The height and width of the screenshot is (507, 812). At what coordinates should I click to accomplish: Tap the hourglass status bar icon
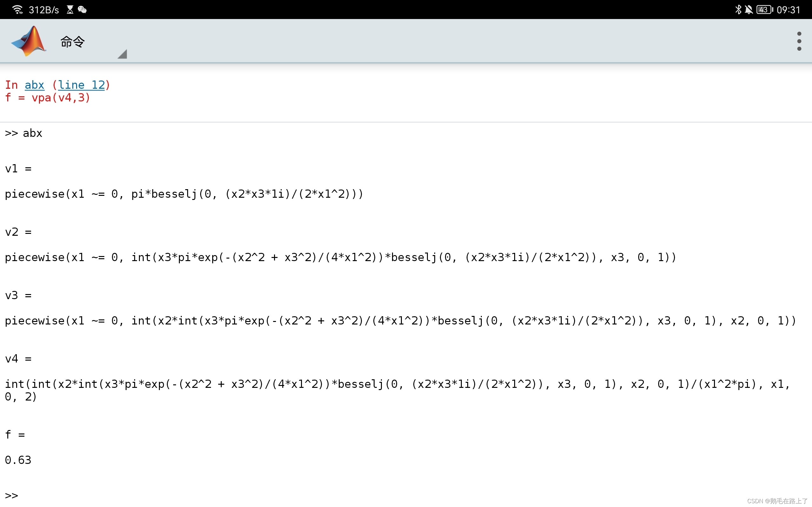70,10
